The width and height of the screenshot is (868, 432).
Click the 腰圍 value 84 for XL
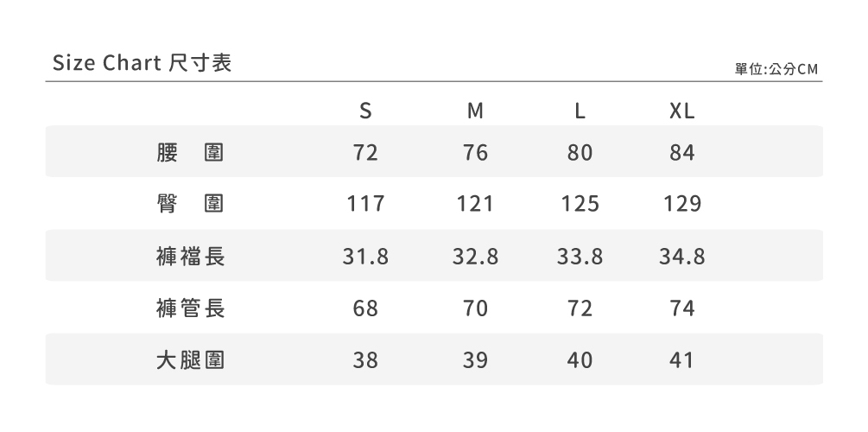coord(681,153)
